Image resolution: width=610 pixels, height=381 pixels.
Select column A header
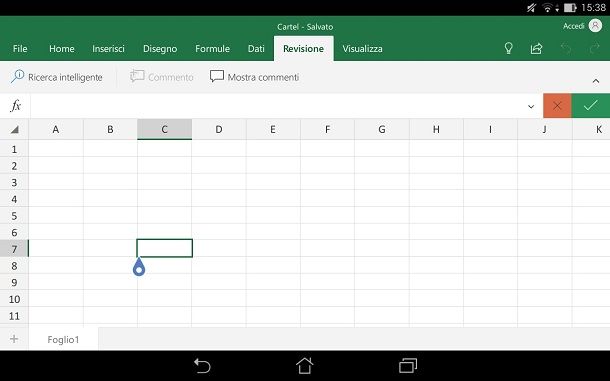pyautogui.click(x=56, y=129)
